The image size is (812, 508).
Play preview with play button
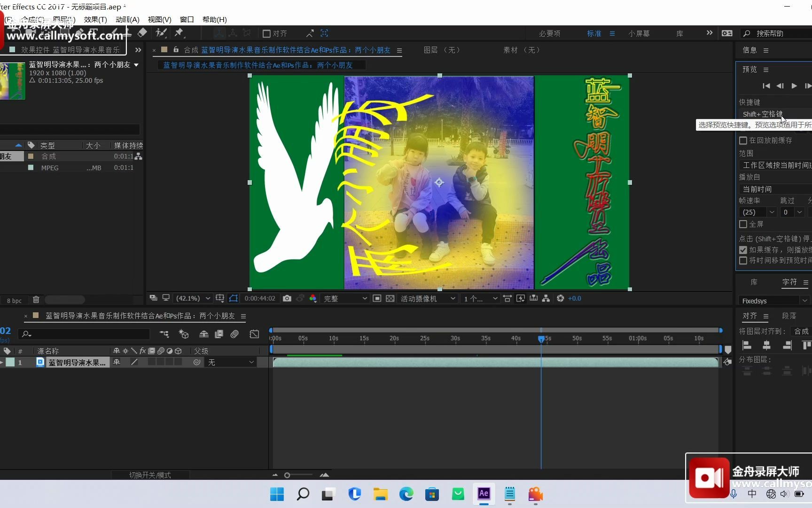point(794,86)
